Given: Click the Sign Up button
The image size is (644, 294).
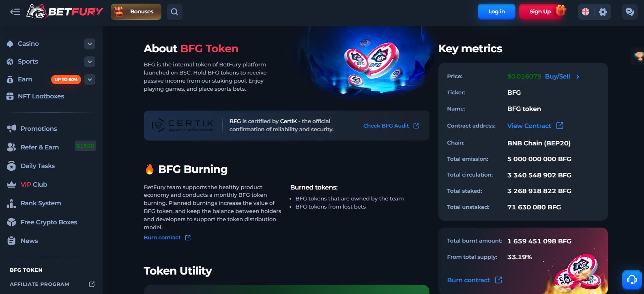Looking at the screenshot, I should click(x=540, y=12).
